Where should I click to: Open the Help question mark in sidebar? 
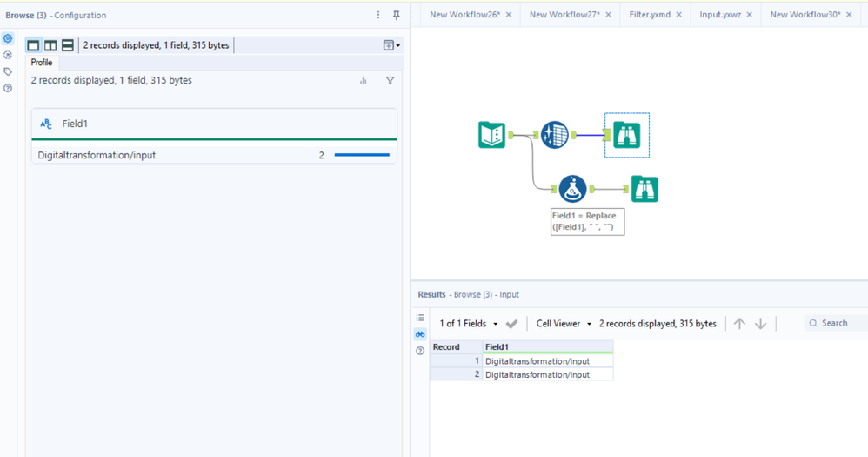point(8,88)
